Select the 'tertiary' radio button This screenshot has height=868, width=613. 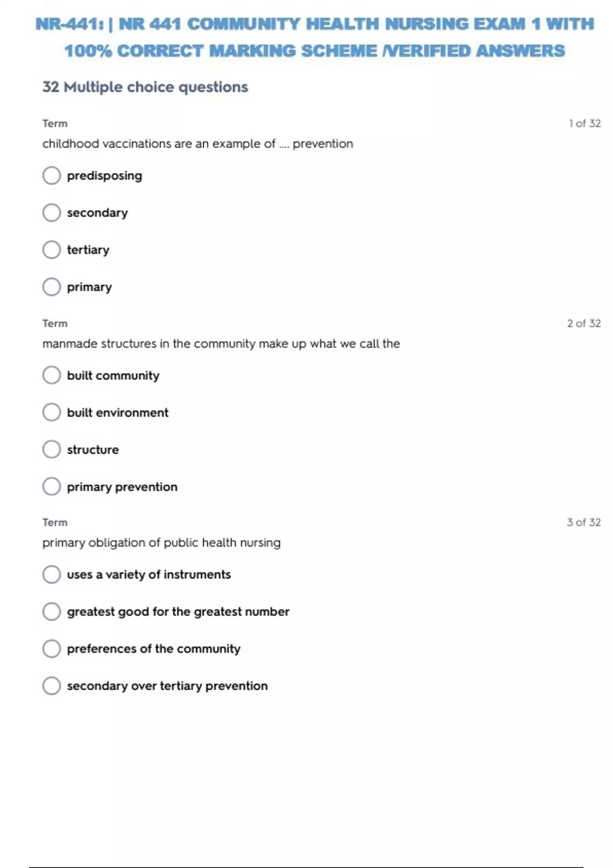pos(52,250)
